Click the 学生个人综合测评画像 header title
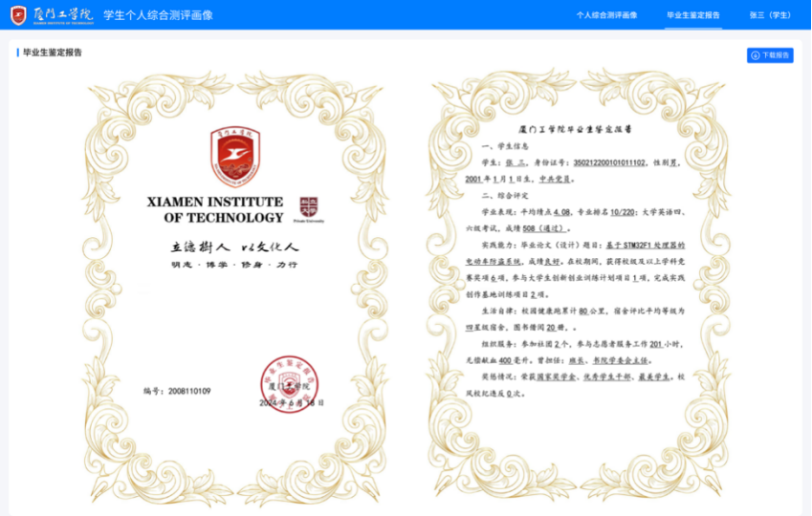This screenshot has height=516, width=812. pyautogui.click(x=158, y=15)
